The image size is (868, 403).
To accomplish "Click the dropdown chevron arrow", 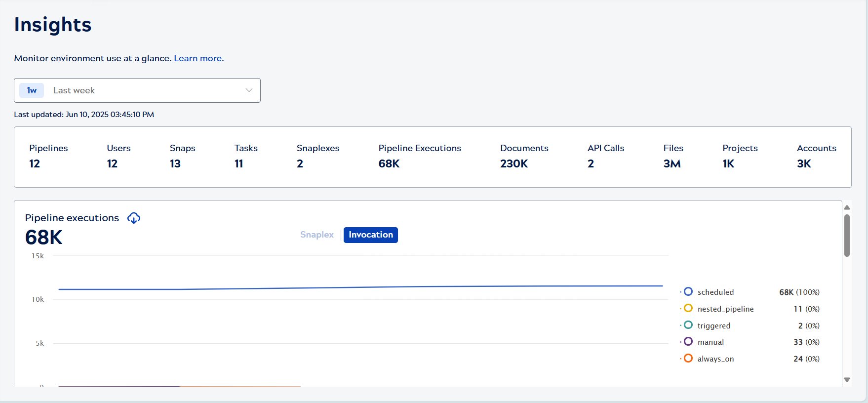I will [249, 90].
